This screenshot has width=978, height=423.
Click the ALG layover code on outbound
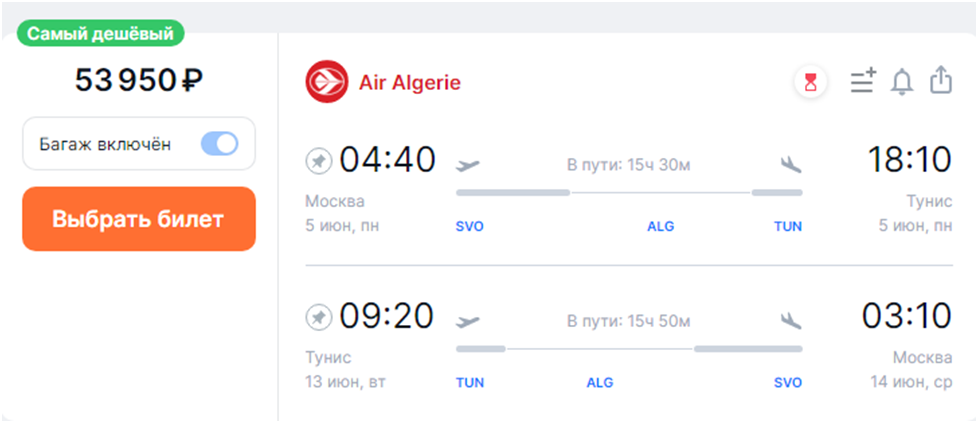[660, 227]
